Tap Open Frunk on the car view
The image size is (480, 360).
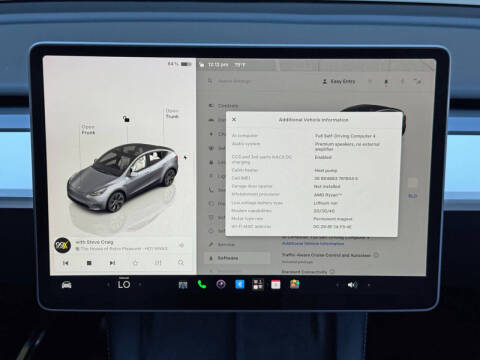tap(88, 130)
